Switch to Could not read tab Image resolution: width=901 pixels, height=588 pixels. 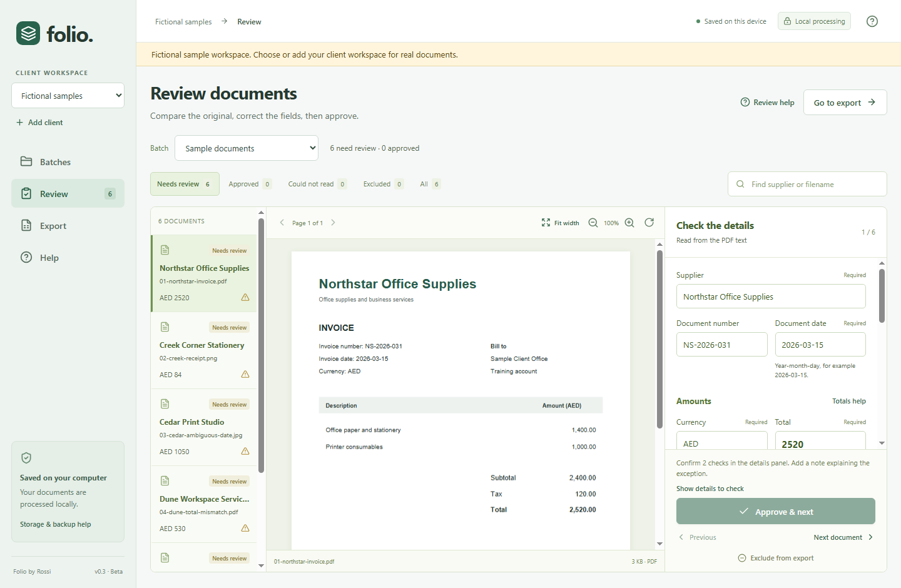click(317, 184)
